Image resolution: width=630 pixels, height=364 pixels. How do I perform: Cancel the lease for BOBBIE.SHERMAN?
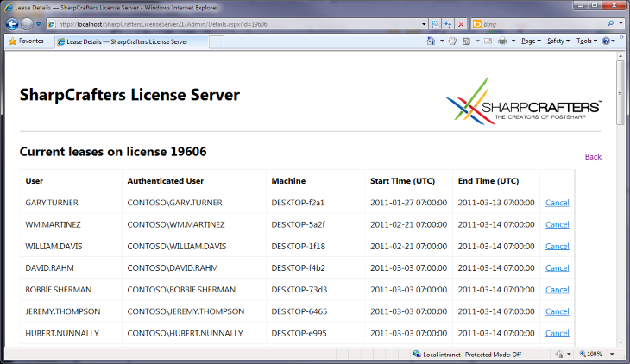(x=557, y=290)
